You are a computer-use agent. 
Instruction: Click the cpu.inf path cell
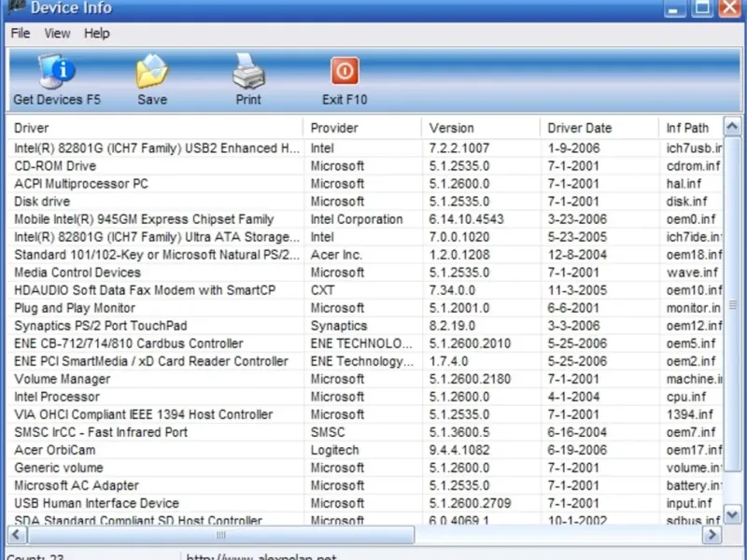click(x=686, y=397)
